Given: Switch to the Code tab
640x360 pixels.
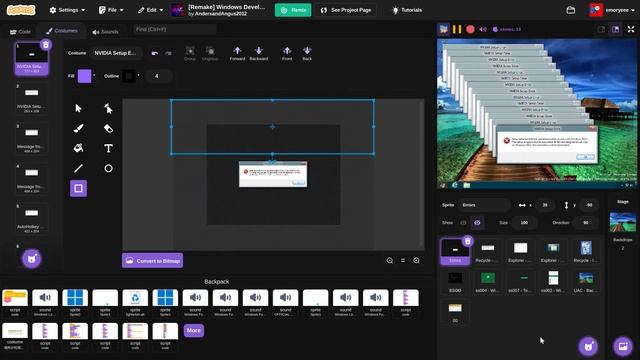Looking at the screenshot, I should click(20, 31).
